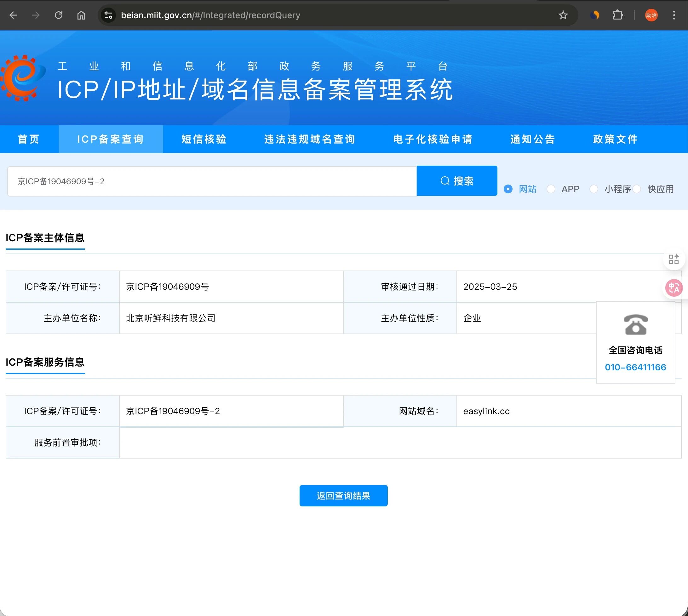This screenshot has width=688, height=616.
Task: Choose the 快应用 radio option
Action: (x=637, y=189)
